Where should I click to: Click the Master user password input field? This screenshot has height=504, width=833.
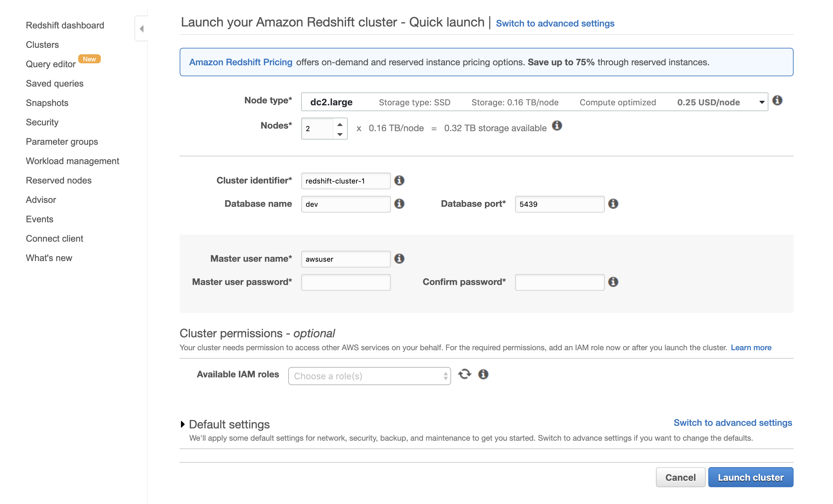345,281
